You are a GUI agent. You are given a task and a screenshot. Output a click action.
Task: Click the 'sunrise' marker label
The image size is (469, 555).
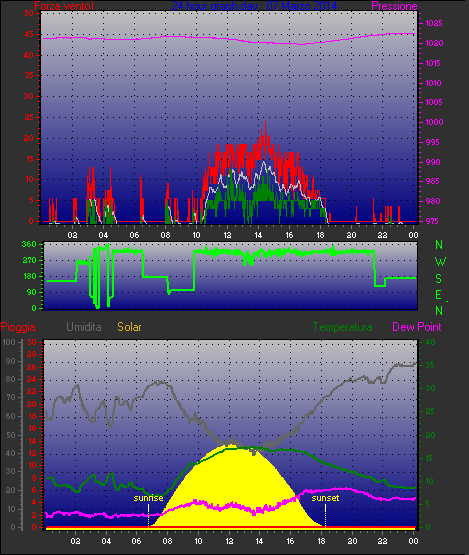148,498
